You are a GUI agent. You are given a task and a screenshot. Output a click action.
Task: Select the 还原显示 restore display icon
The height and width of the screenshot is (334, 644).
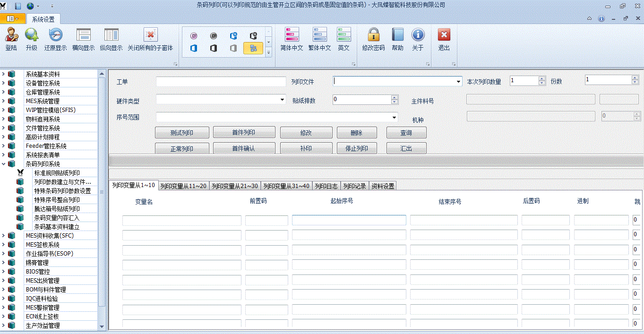tap(55, 35)
